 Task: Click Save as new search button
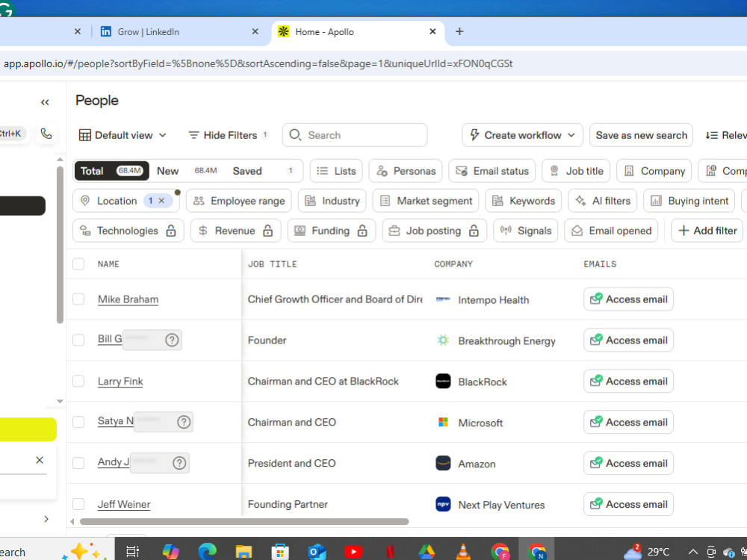(641, 135)
